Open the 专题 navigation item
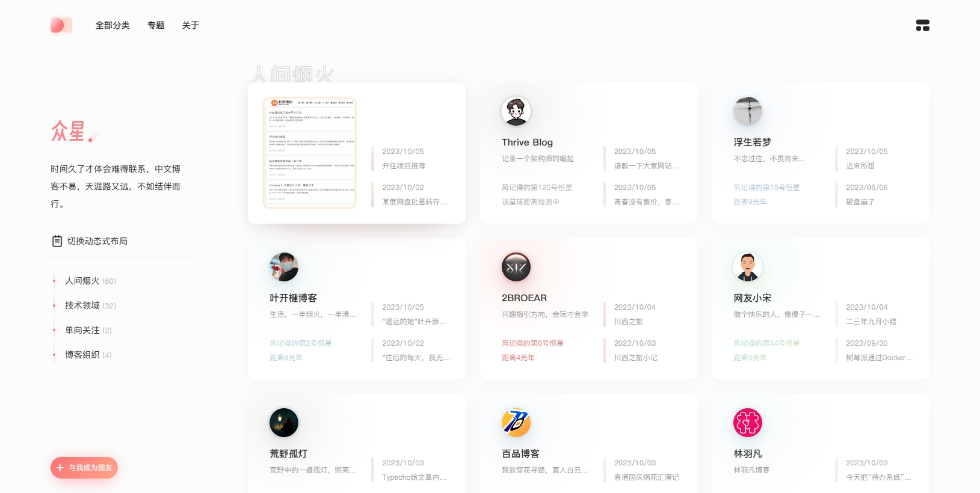This screenshot has height=493, width=980. tap(156, 25)
